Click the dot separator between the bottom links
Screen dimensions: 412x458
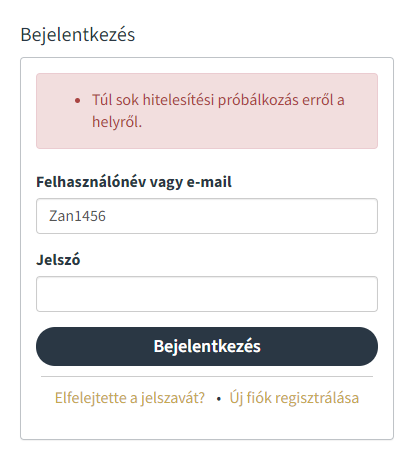click(219, 399)
